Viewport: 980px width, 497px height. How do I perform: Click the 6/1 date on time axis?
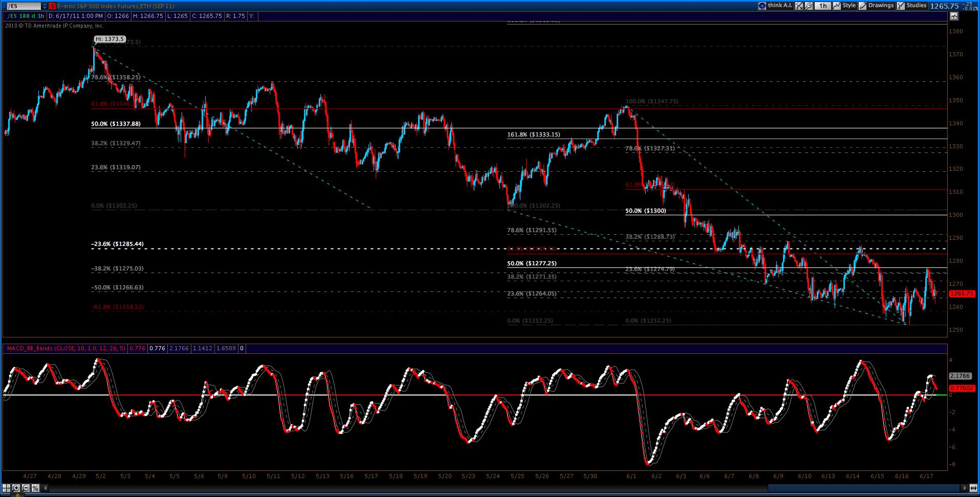click(x=631, y=476)
